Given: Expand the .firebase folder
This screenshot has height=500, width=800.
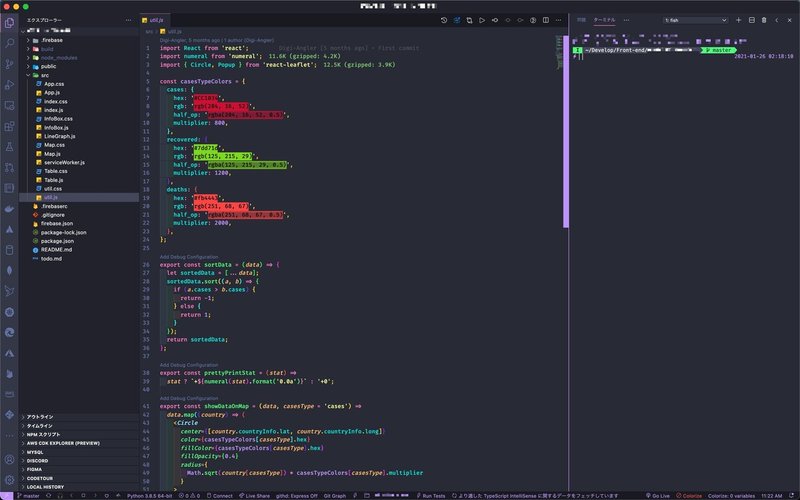Looking at the screenshot, I should [x=79, y=40].
